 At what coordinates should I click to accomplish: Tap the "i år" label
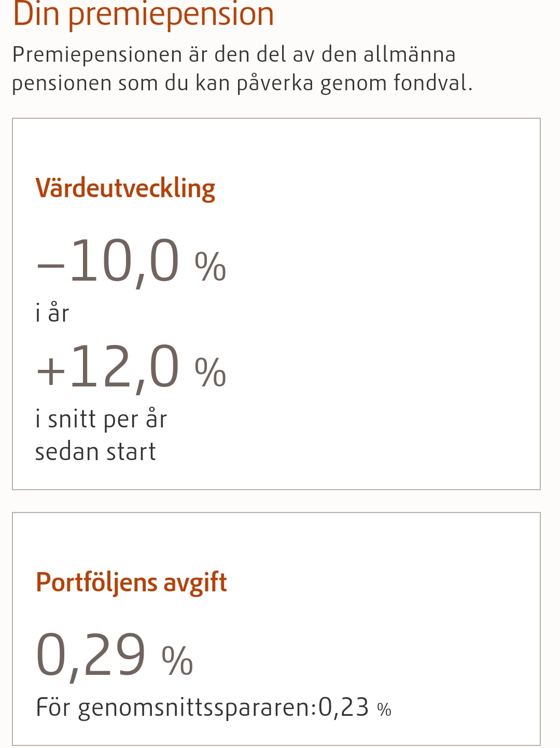point(52,313)
